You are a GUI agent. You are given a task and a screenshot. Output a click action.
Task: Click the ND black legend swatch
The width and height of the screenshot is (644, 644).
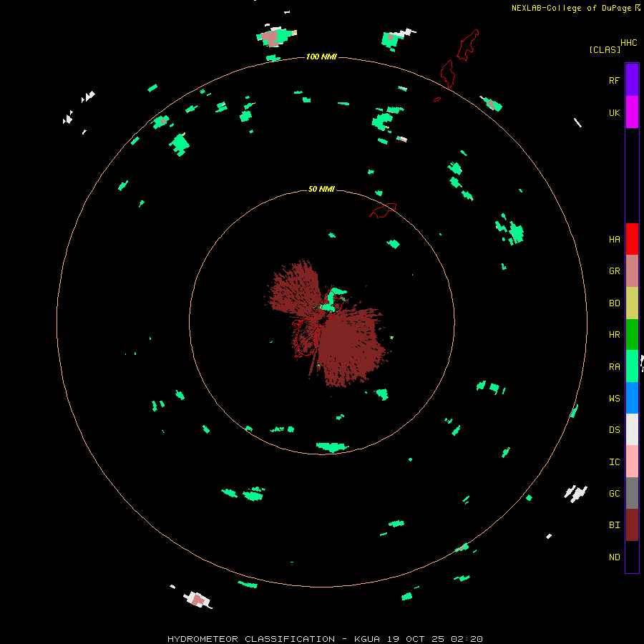[x=632, y=557]
